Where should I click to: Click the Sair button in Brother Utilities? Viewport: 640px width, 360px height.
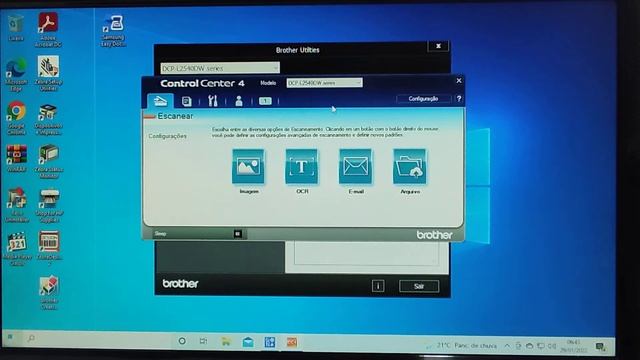[x=419, y=286]
